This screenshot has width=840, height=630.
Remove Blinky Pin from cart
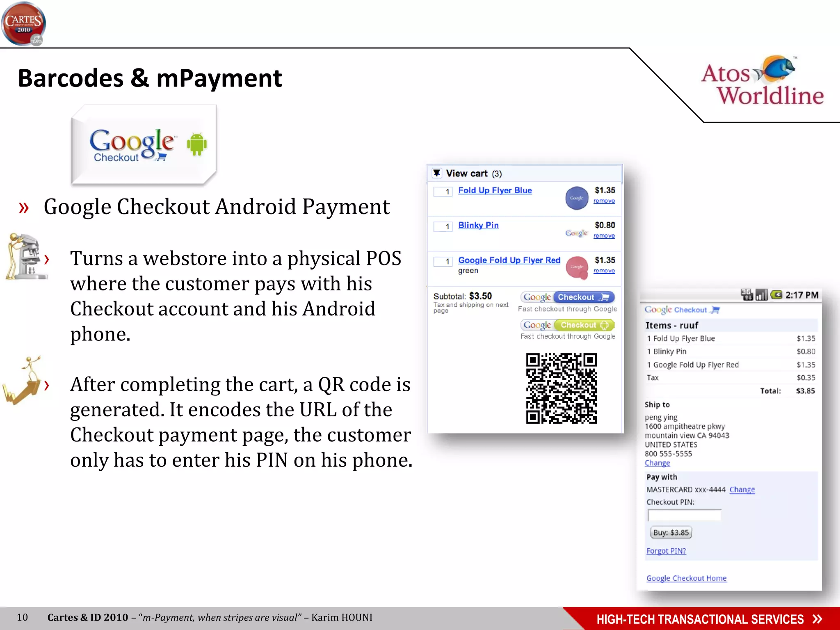point(604,236)
